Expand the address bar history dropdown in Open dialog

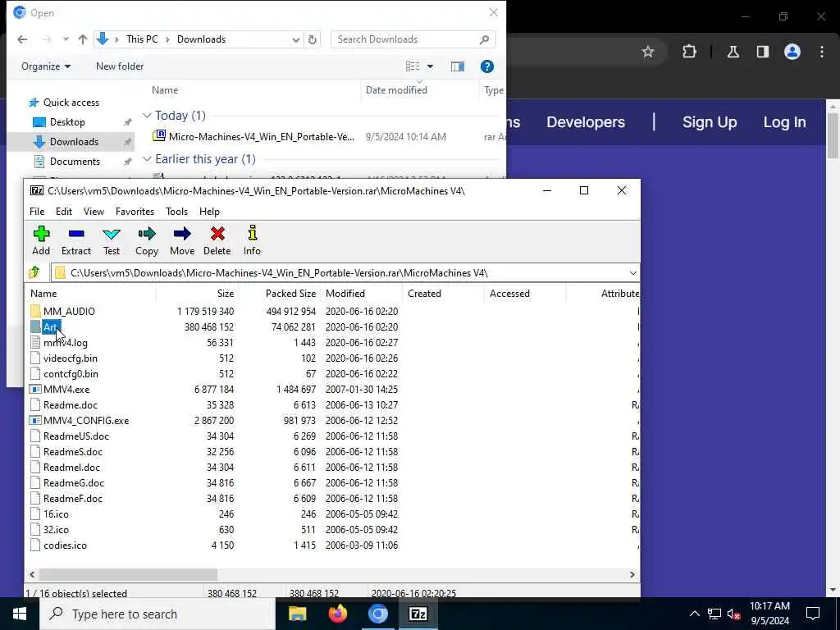[295, 39]
